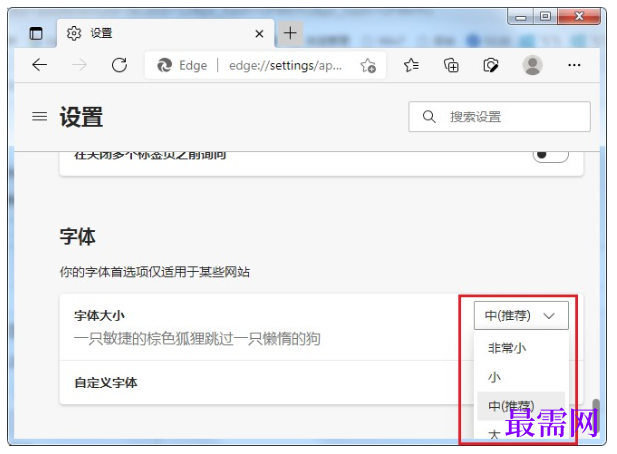Viewport: 617px width, 454px height.
Task: Click the 字体大小 label
Action: coord(99,316)
